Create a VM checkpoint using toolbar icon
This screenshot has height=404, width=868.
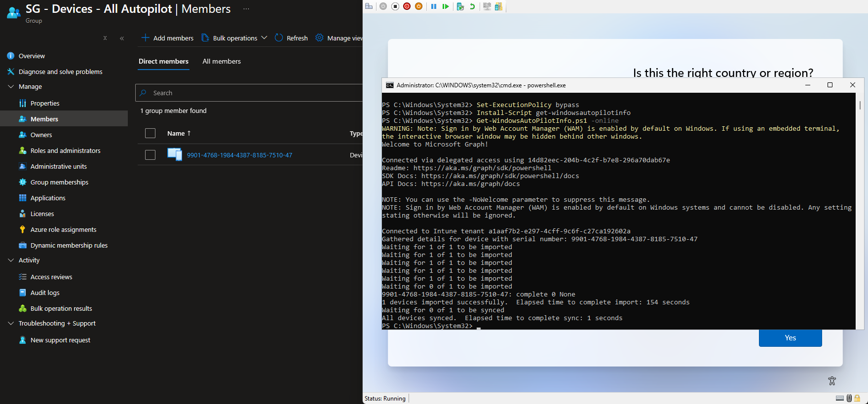(x=460, y=6)
